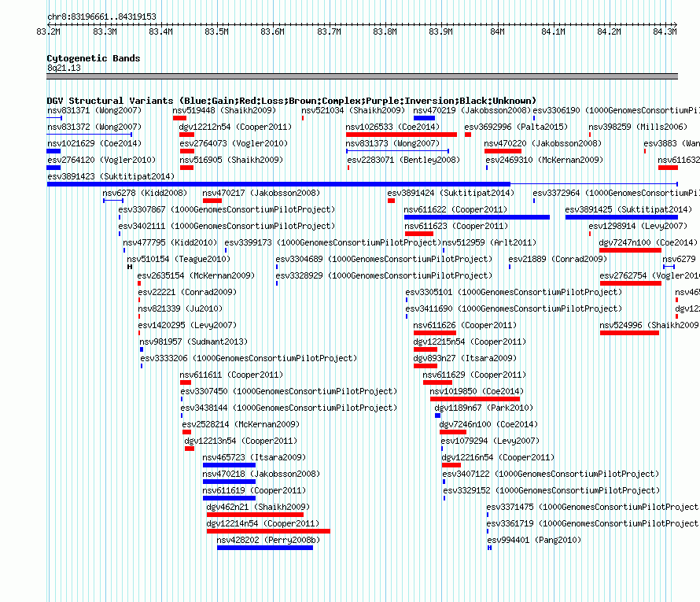Viewport: 700px width, 602px height.
Task: Click the nsv611623 (Cooper2011) label
Action: (456, 226)
